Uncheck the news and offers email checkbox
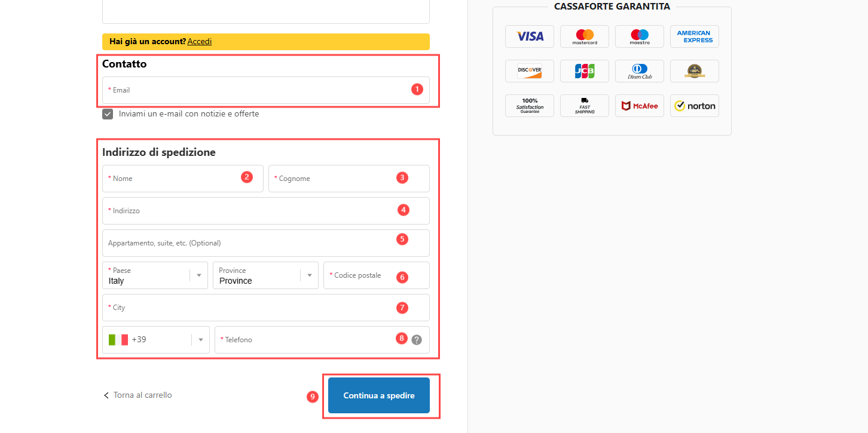The height and width of the screenshot is (433, 868). (108, 114)
